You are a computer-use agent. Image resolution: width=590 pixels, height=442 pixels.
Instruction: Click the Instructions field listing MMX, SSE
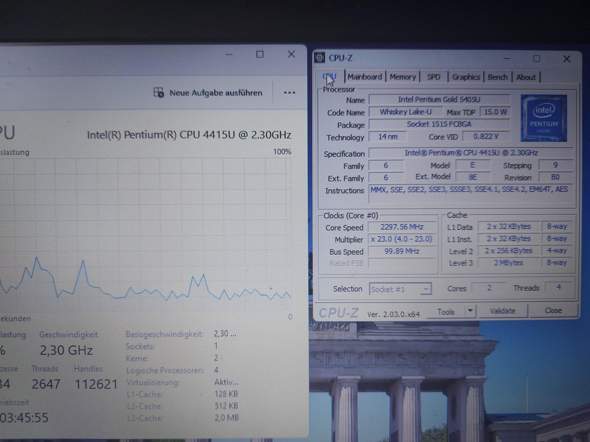coord(471,194)
